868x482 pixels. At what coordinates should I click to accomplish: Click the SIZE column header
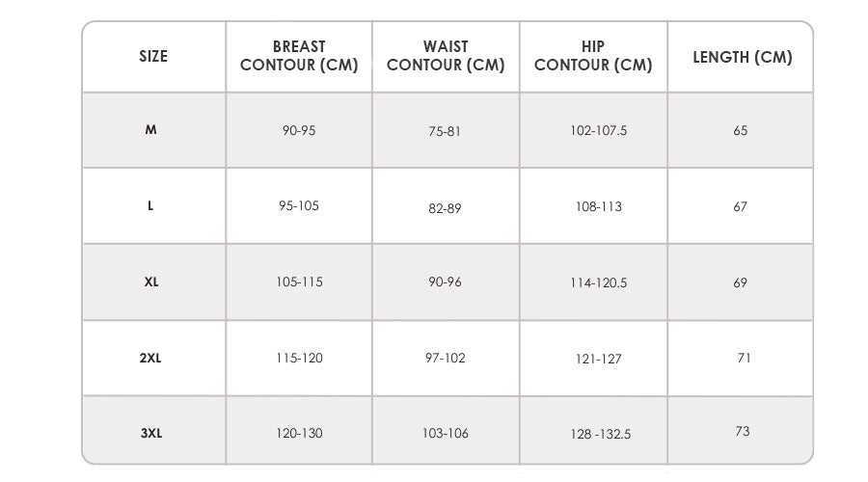[153, 57]
